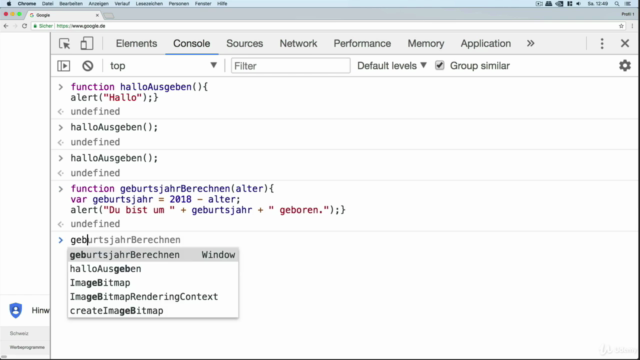
Task: Choose halloAusgeben autocomplete suggestion
Action: [x=153, y=269]
